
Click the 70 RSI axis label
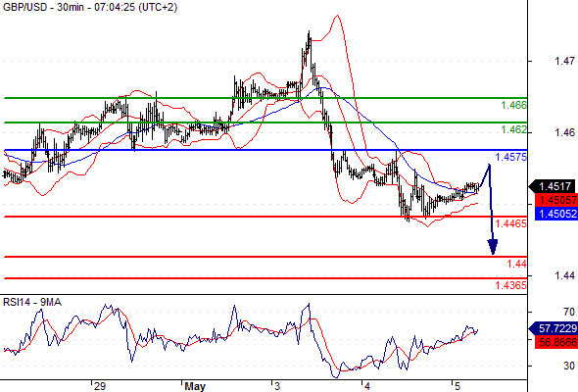click(x=569, y=312)
